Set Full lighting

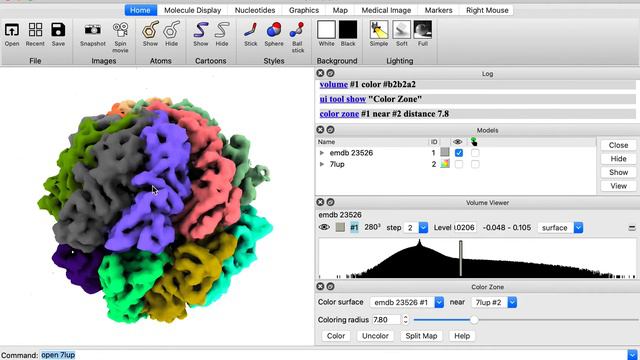click(x=422, y=30)
